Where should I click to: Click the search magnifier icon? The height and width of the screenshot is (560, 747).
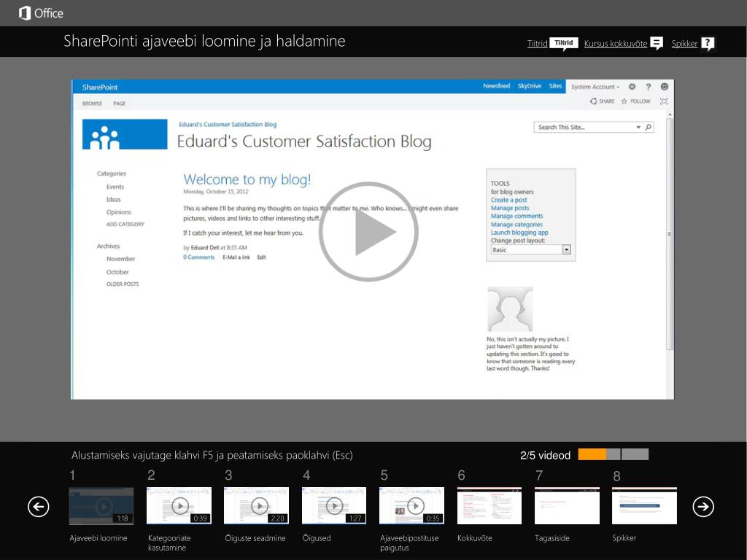tap(649, 127)
